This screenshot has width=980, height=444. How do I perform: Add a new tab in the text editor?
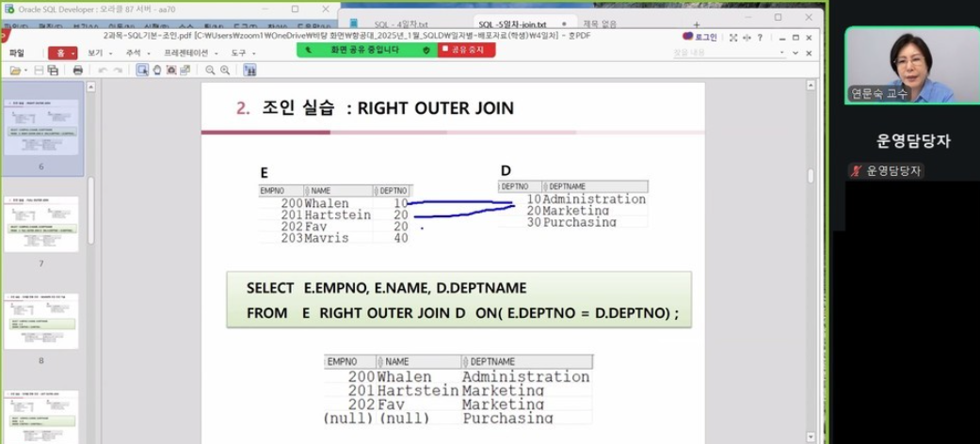(697, 24)
